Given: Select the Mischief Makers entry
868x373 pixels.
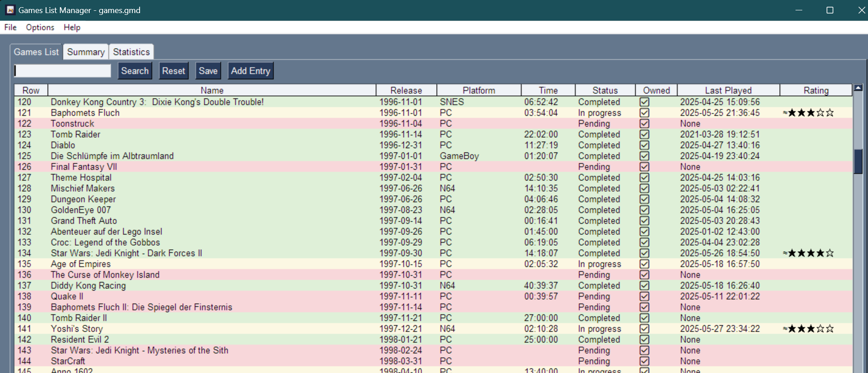Looking at the screenshot, I should 83,189.
